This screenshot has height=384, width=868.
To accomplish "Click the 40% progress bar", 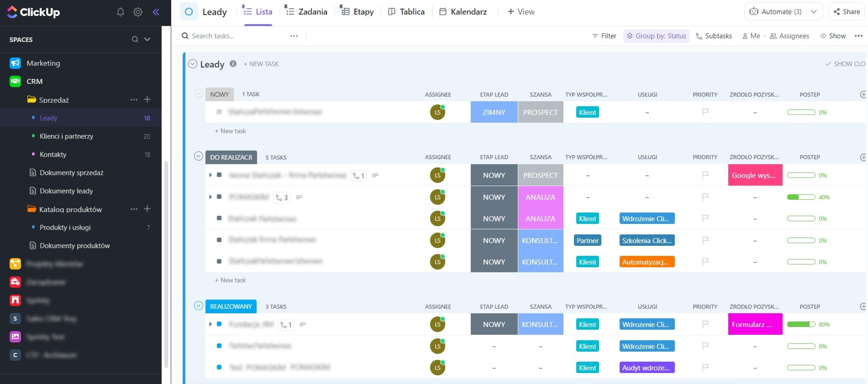I will [x=801, y=197].
